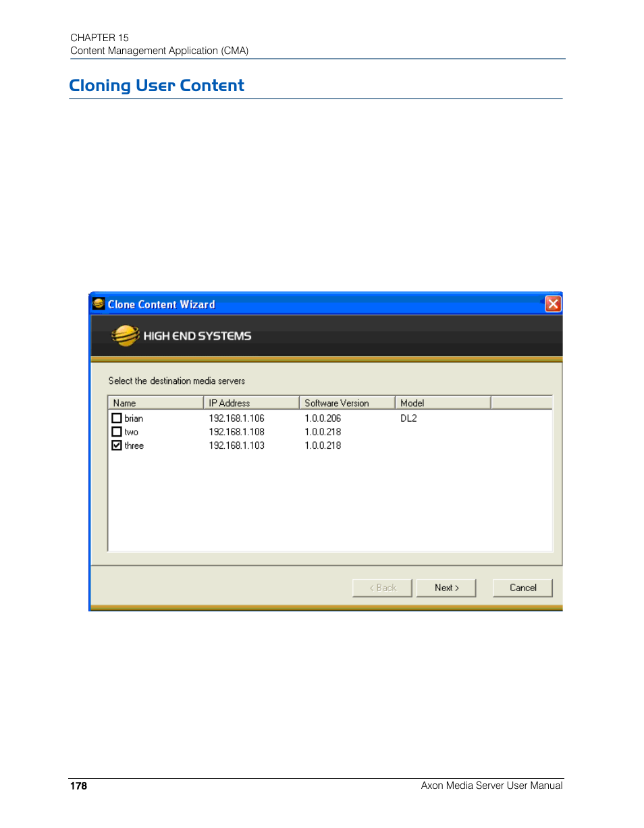Click version 1.0.0.218 in two row
Screen dimensions: 644x828
[323, 432]
